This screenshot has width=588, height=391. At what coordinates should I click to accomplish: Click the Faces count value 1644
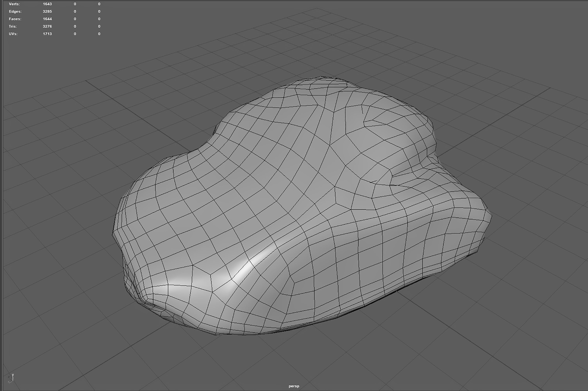coord(47,19)
